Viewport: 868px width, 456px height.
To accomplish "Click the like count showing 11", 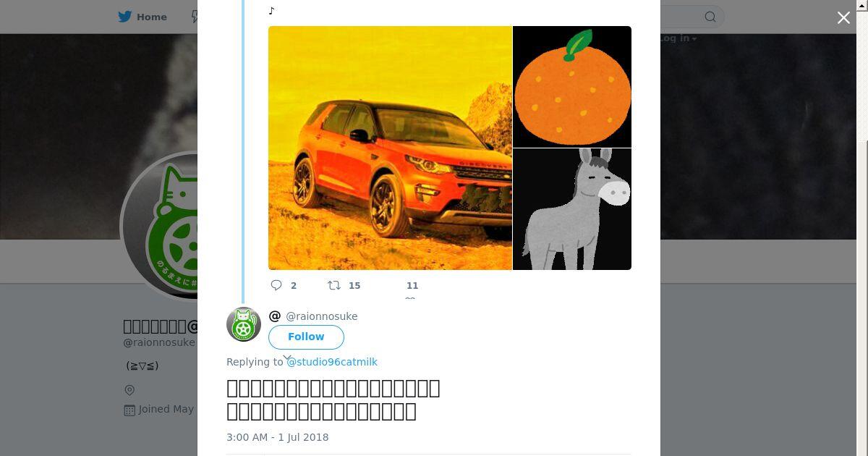I will click(x=412, y=286).
